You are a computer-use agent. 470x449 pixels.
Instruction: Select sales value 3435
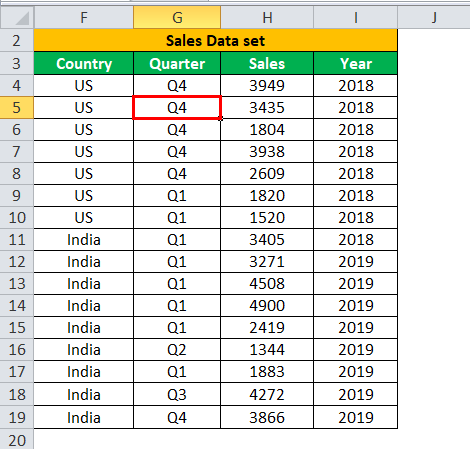click(x=267, y=108)
